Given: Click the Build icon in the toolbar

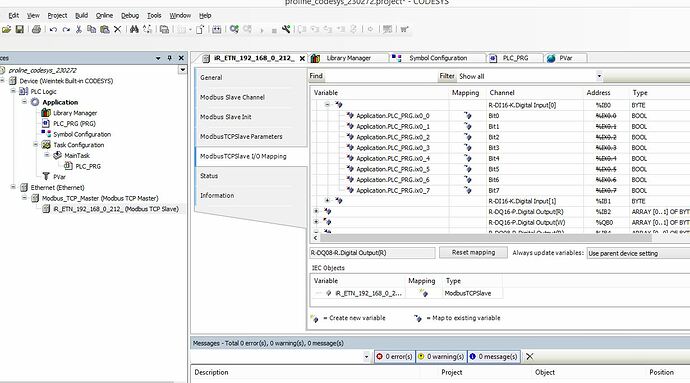Looking at the screenshot, I should (x=217, y=29).
